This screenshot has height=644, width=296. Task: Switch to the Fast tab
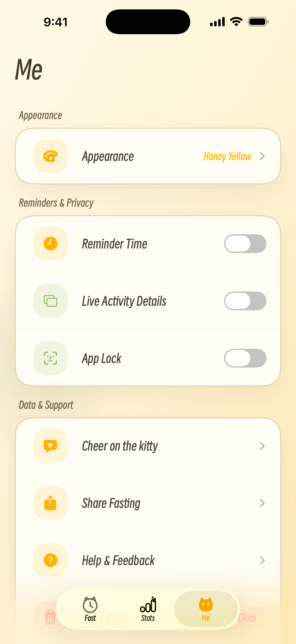90,609
